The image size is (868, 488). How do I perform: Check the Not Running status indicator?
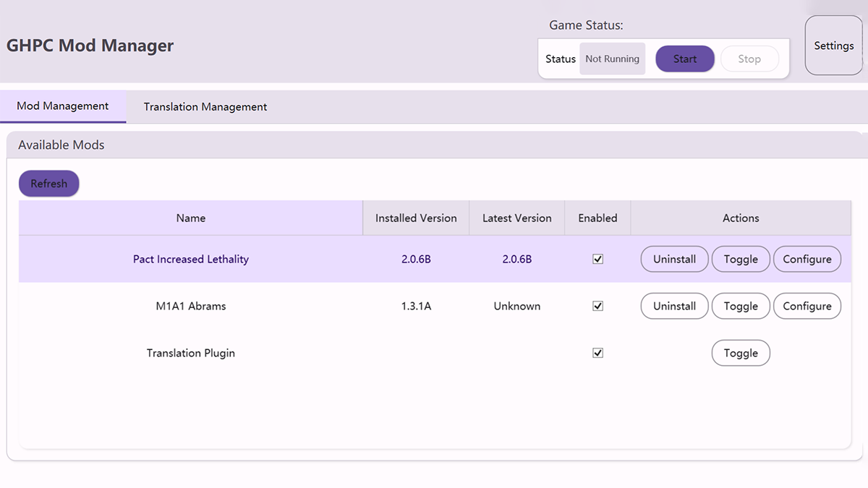click(x=612, y=59)
